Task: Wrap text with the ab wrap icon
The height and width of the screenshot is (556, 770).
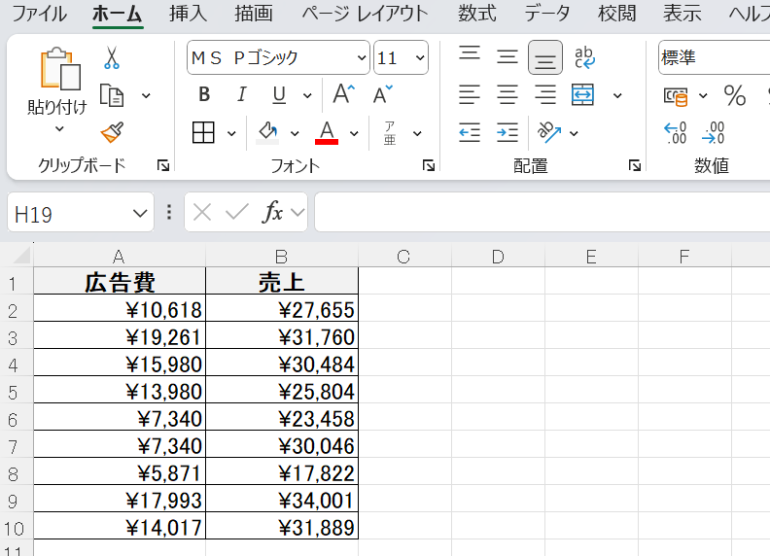Action: point(584,57)
